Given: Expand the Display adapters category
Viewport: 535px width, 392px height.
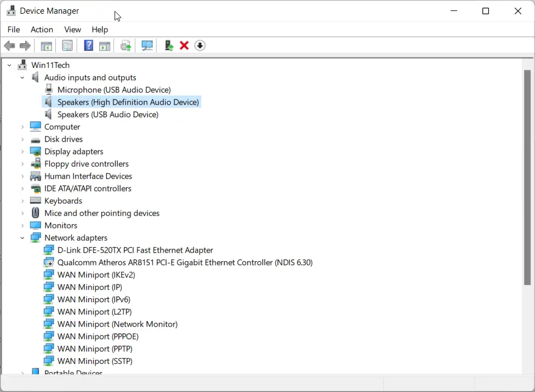Looking at the screenshot, I should click(x=22, y=151).
